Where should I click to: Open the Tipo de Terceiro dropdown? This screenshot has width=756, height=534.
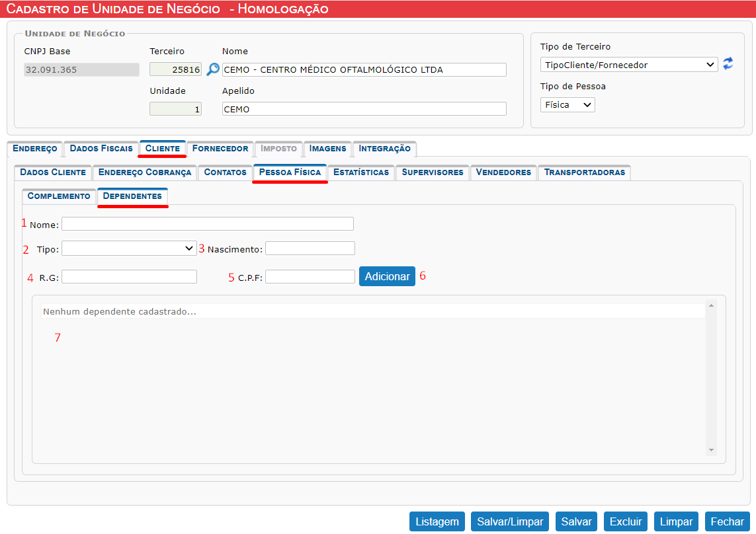coord(629,65)
